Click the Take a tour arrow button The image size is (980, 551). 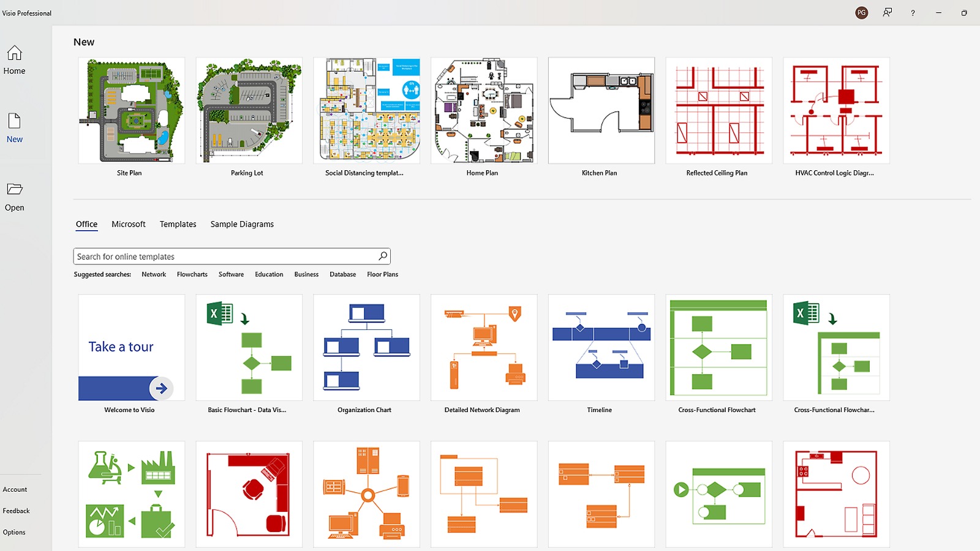(161, 388)
